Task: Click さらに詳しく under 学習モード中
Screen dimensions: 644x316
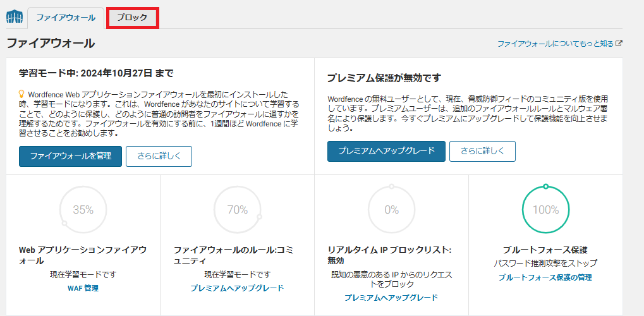Action: point(159,156)
